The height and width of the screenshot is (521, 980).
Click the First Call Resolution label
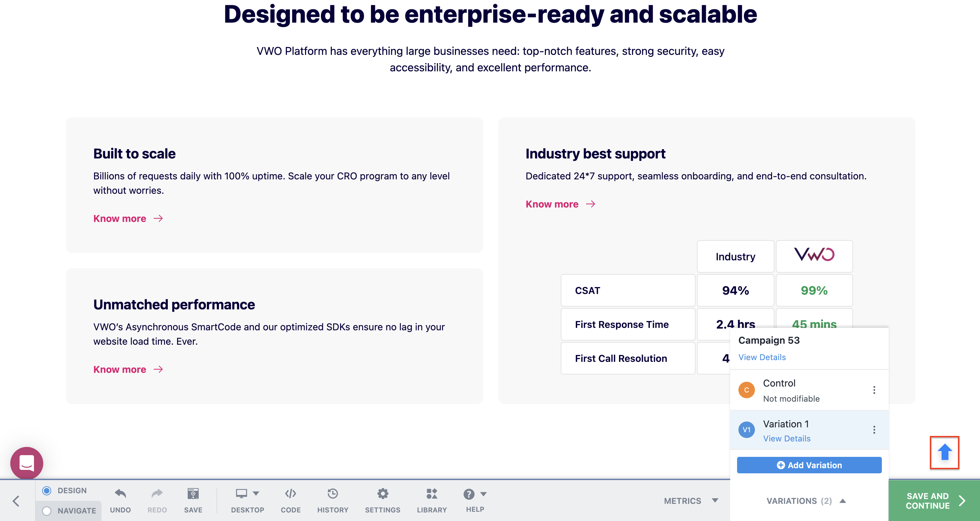(621, 358)
